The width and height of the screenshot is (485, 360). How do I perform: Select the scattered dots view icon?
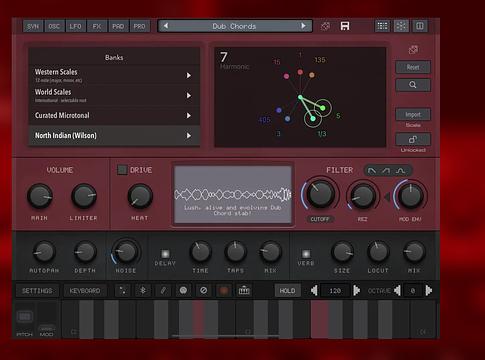[x=401, y=26]
